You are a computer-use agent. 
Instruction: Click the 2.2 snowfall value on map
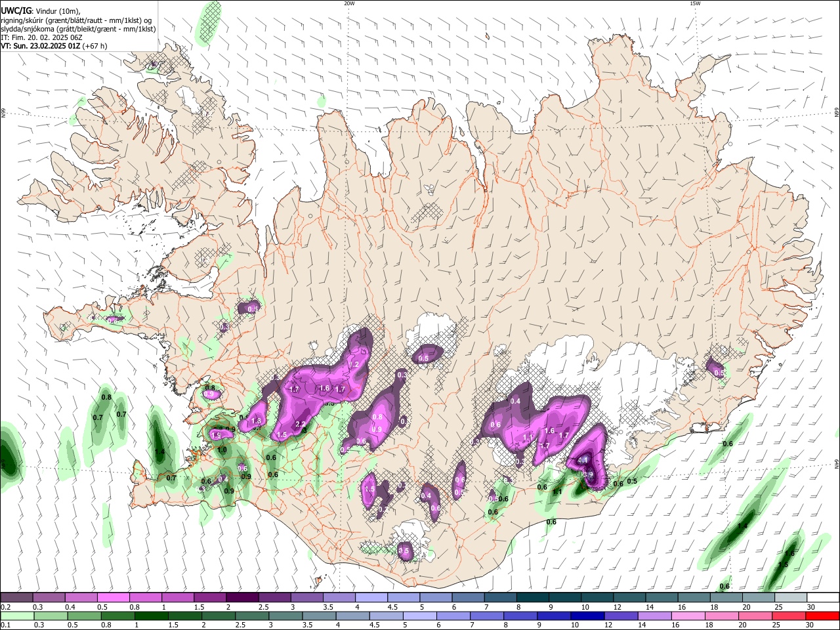tap(300, 425)
